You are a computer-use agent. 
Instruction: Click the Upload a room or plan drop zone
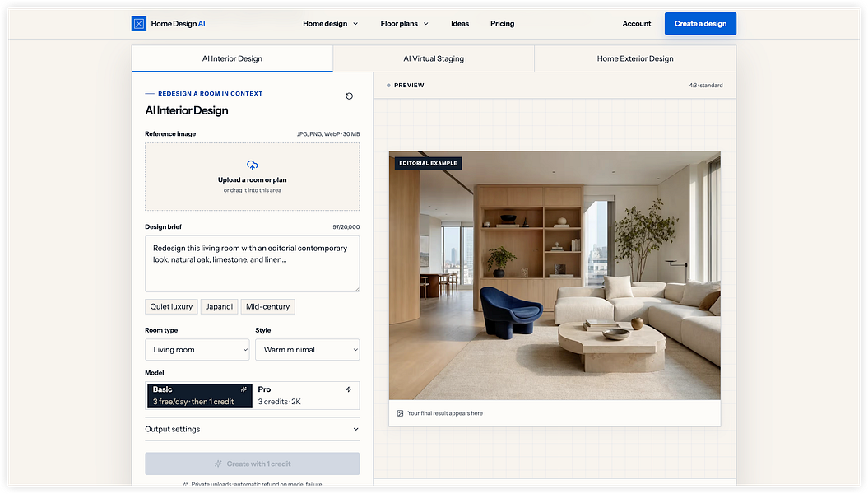coord(253,177)
